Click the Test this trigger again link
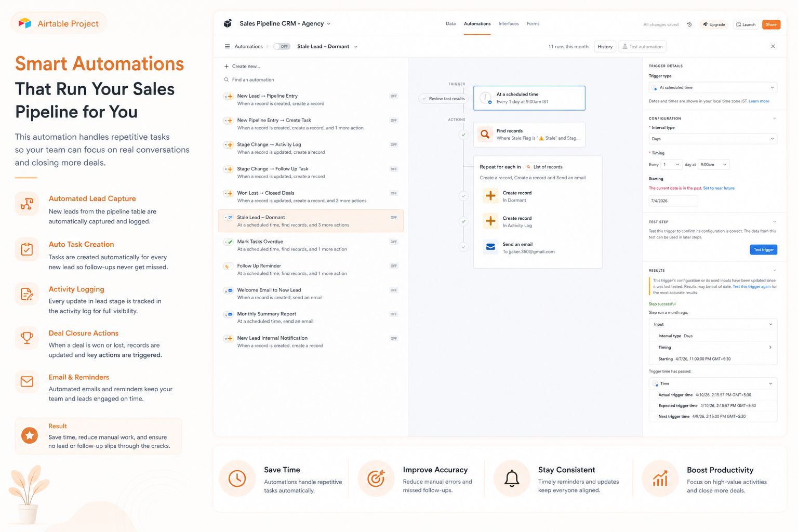 pyautogui.click(x=752, y=287)
